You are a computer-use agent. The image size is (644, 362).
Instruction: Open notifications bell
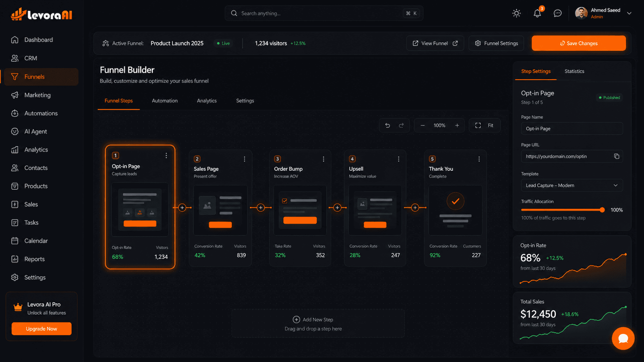[537, 13]
